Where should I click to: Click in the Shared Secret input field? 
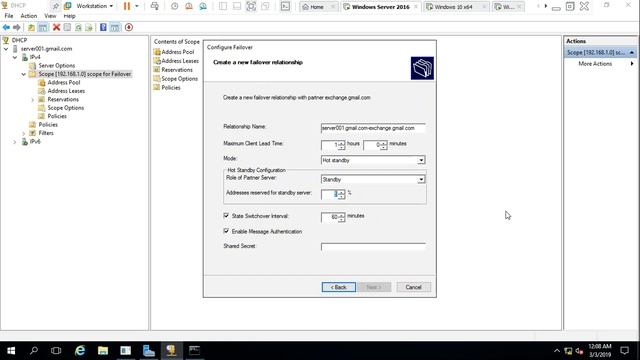pos(373,247)
